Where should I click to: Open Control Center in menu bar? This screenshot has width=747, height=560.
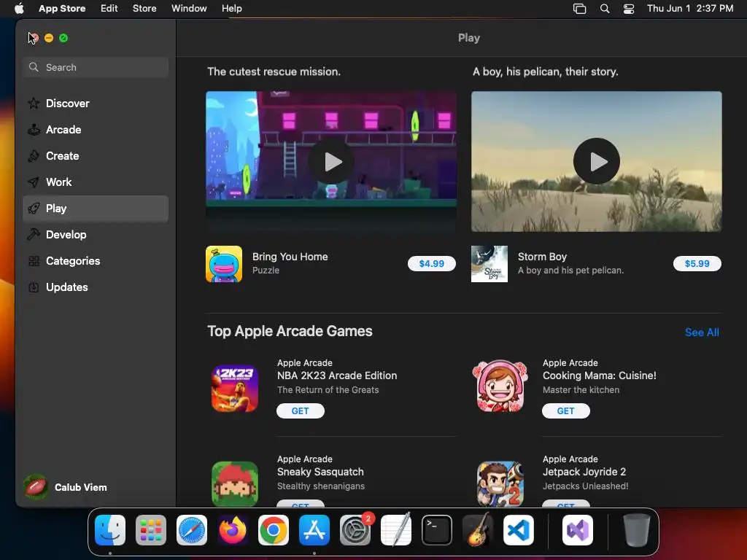click(x=629, y=9)
